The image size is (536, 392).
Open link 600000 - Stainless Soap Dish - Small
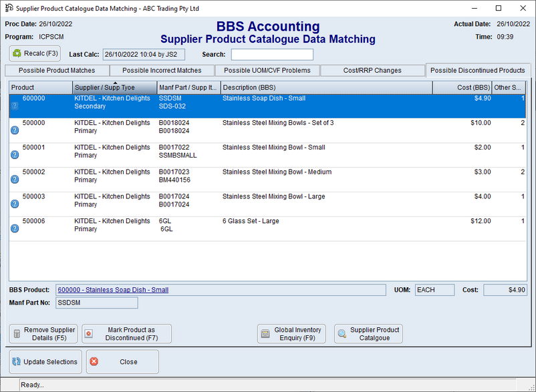point(113,290)
